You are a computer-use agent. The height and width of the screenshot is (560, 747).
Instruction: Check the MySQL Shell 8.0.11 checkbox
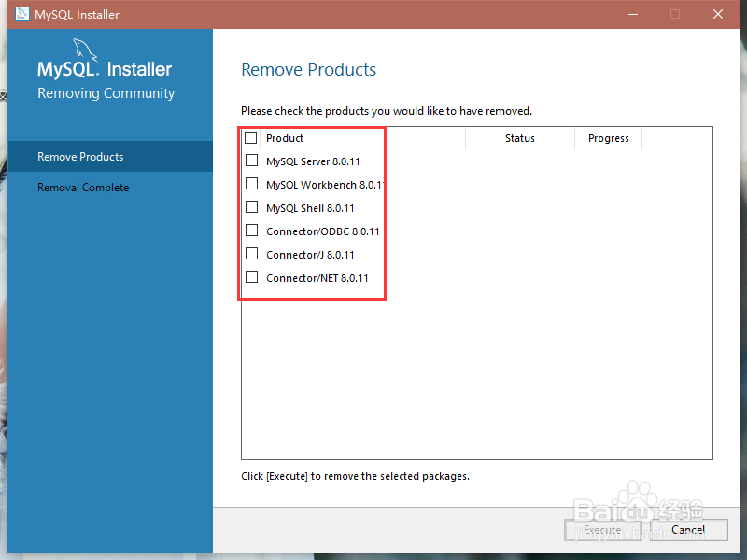click(x=251, y=207)
